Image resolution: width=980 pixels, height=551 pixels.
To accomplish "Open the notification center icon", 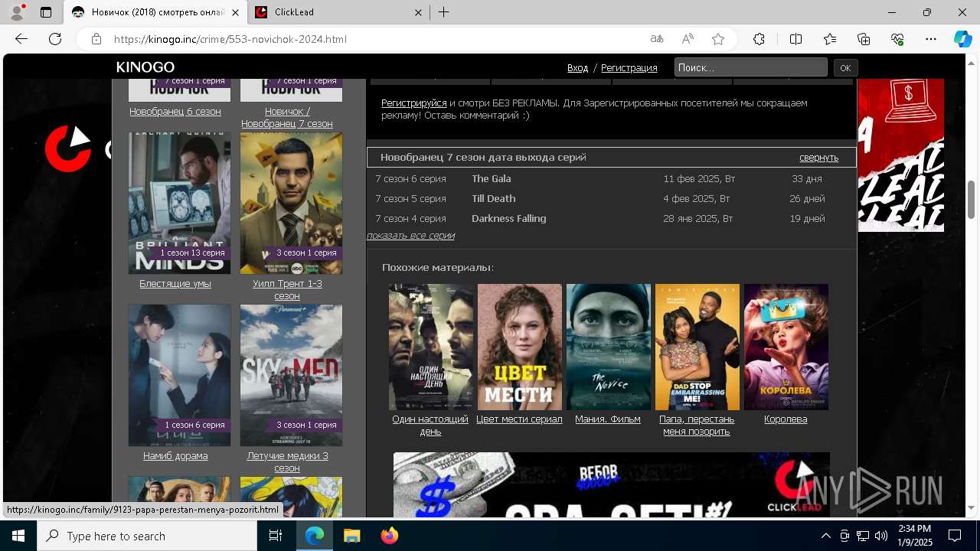I will (955, 536).
